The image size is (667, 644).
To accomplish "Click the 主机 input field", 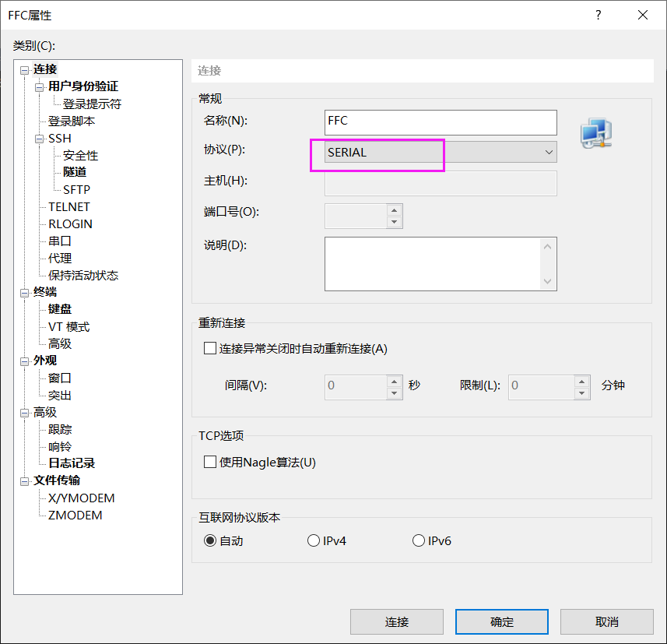I will (441, 184).
